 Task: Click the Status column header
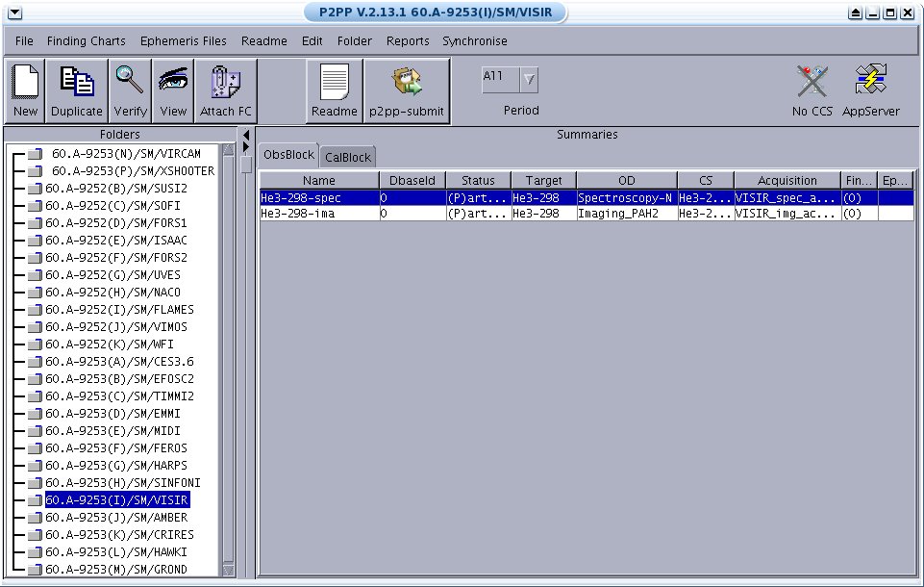pyautogui.click(x=478, y=180)
